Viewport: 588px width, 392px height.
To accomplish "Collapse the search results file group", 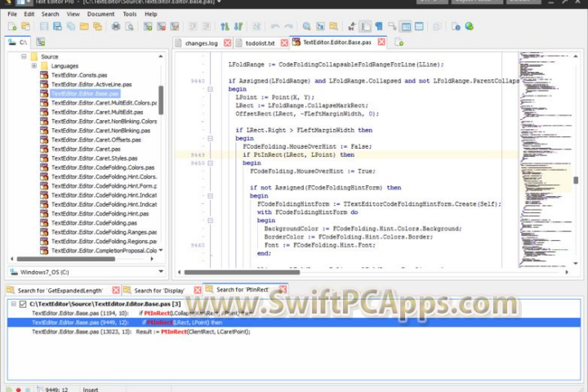I will point(14,304).
